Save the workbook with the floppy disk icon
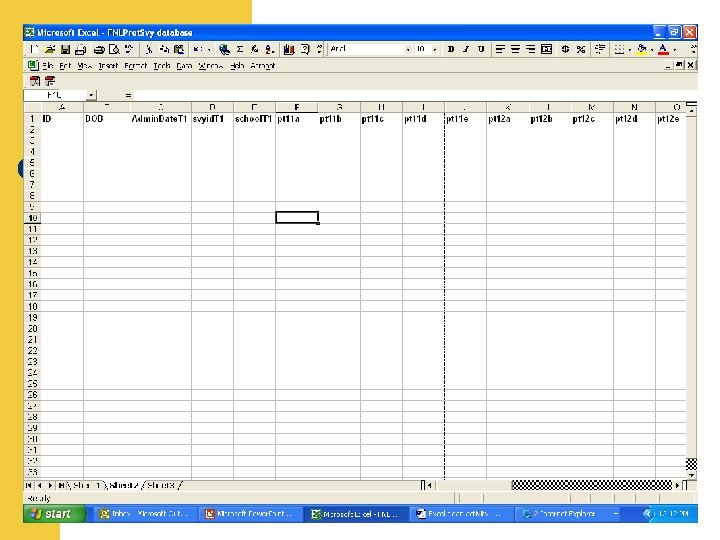The width and height of the screenshot is (720, 540). [65, 49]
